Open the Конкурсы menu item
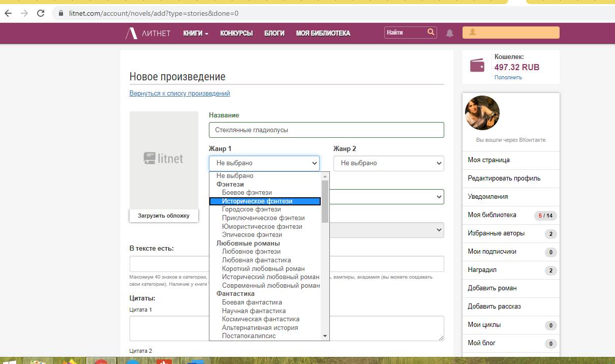The width and height of the screenshot is (615, 364). (x=236, y=33)
